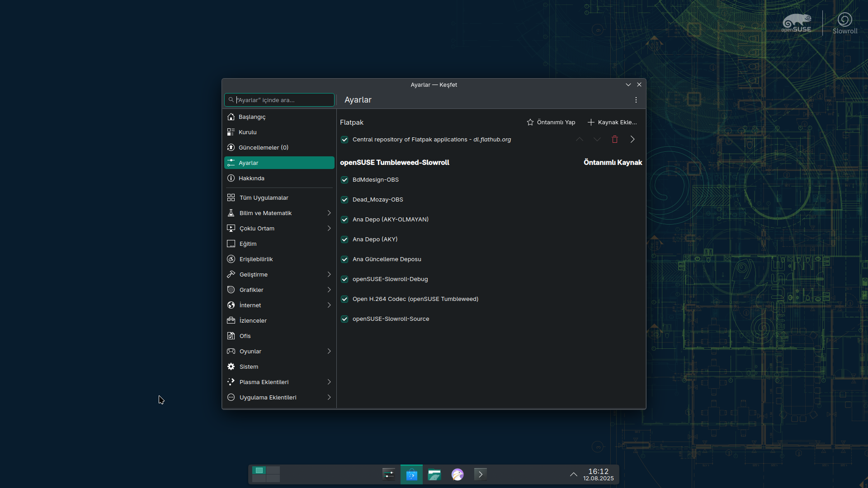Expand the Oyunlar category chevron
The width and height of the screenshot is (868, 488).
click(329, 351)
